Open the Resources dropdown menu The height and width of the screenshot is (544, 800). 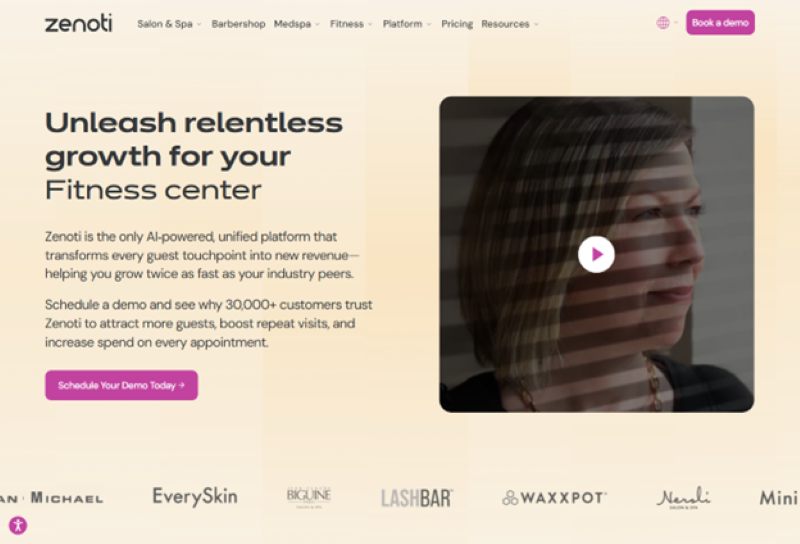tap(510, 24)
